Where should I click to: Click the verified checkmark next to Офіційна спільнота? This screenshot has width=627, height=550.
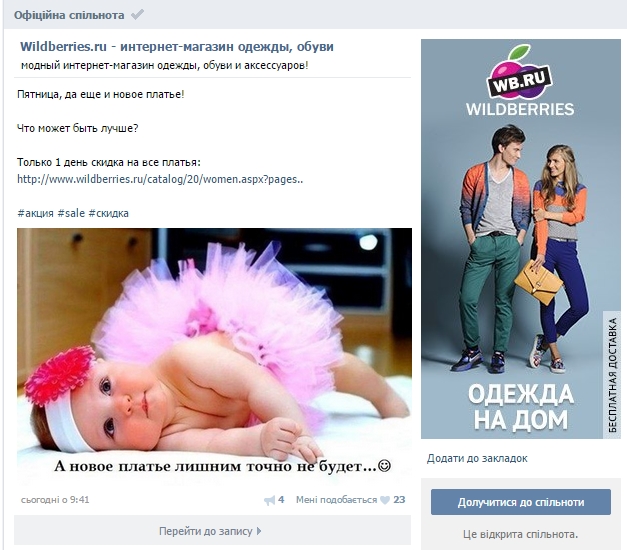click(137, 15)
